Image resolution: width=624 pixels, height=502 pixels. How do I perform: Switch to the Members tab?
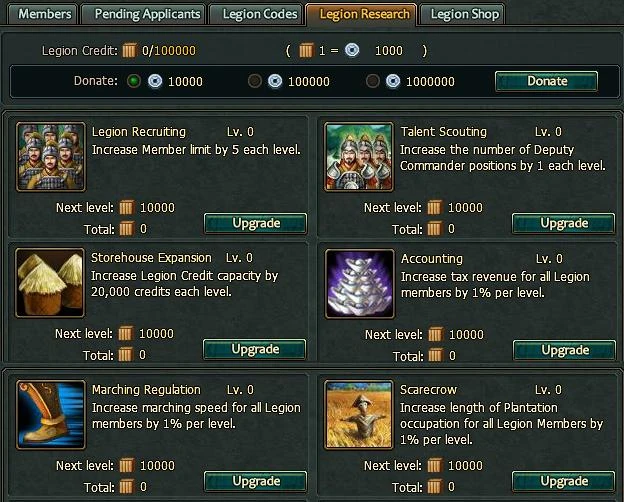pyautogui.click(x=43, y=14)
